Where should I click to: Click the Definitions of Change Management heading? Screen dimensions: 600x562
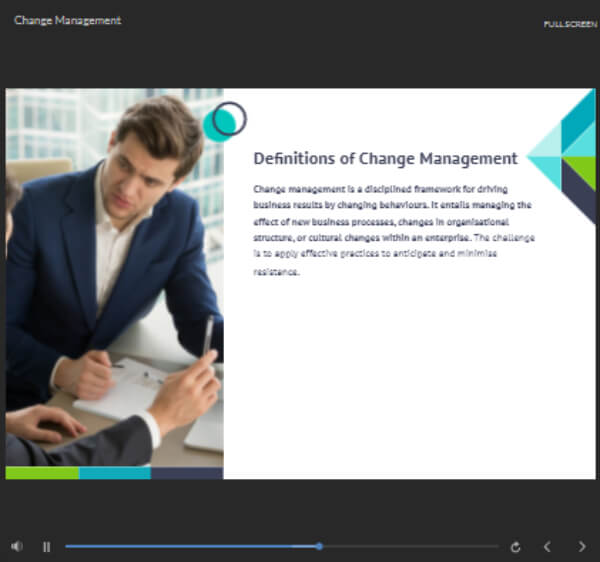385,158
